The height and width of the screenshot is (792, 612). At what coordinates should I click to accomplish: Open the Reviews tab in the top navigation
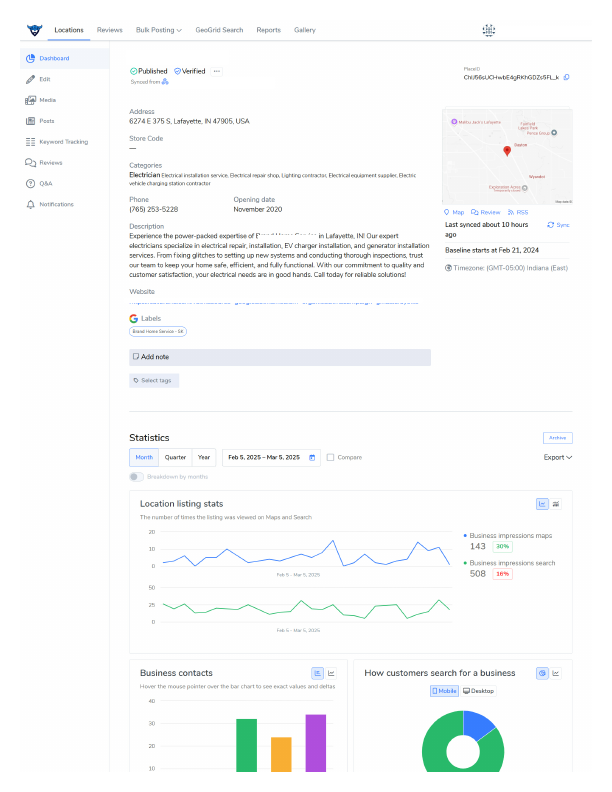click(110, 30)
